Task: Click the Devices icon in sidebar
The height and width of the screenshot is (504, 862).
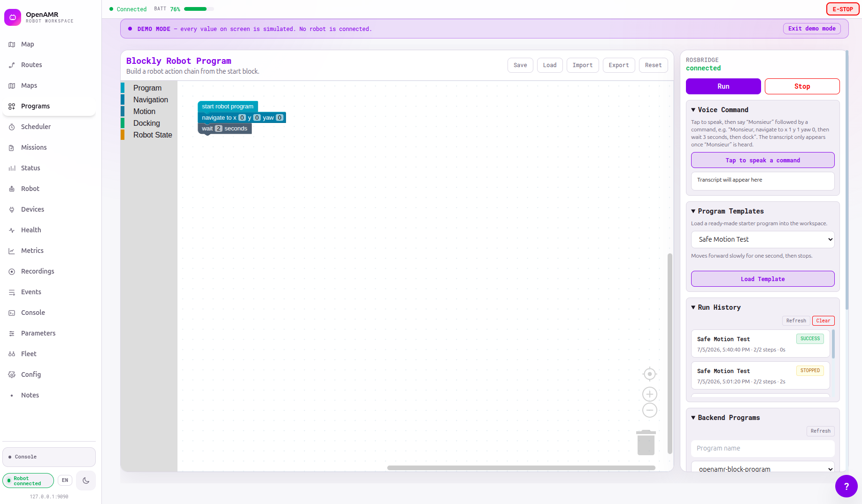Action: 12,209
